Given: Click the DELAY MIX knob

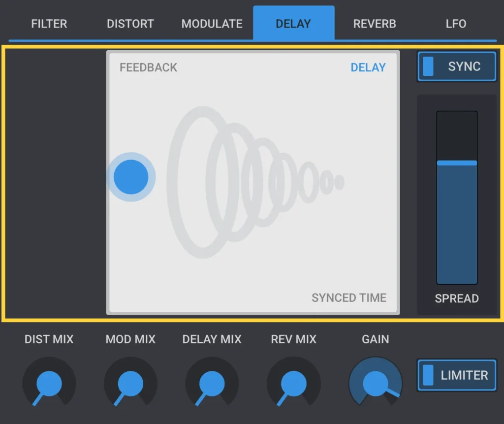Looking at the screenshot, I should click(x=212, y=383).
